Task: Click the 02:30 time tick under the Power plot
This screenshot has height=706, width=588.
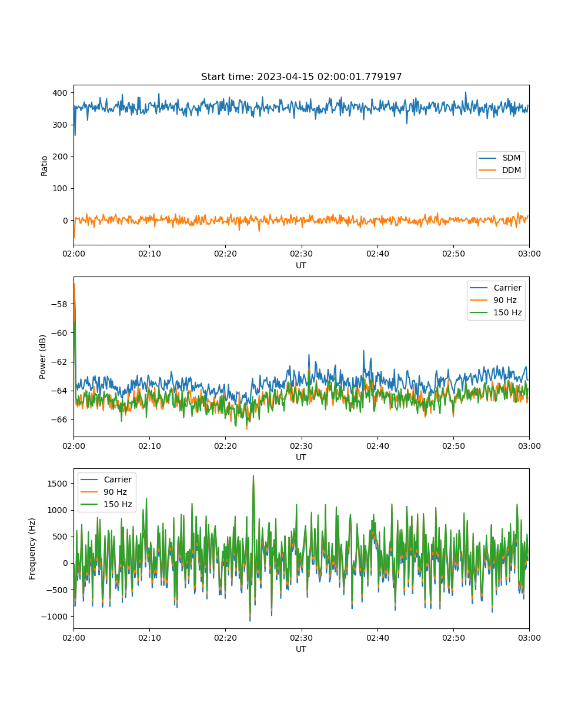Action: pos(302,445)
